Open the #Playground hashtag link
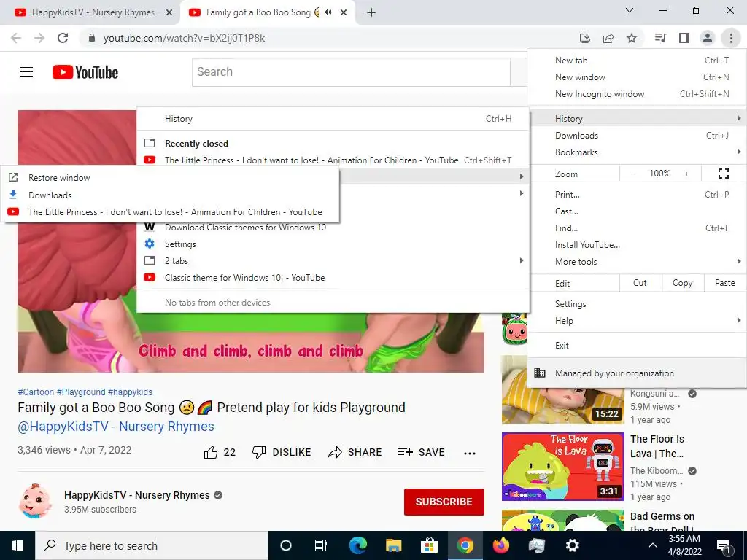The image size is (747, 560). pos(81,392)
